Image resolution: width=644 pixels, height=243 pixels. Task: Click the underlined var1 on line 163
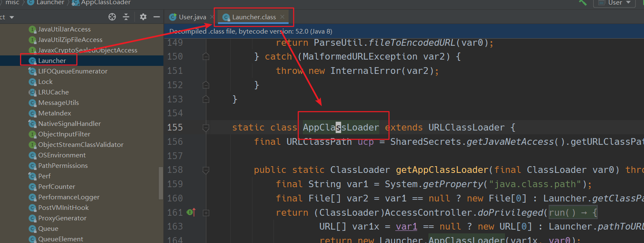[x=407, y=226]
